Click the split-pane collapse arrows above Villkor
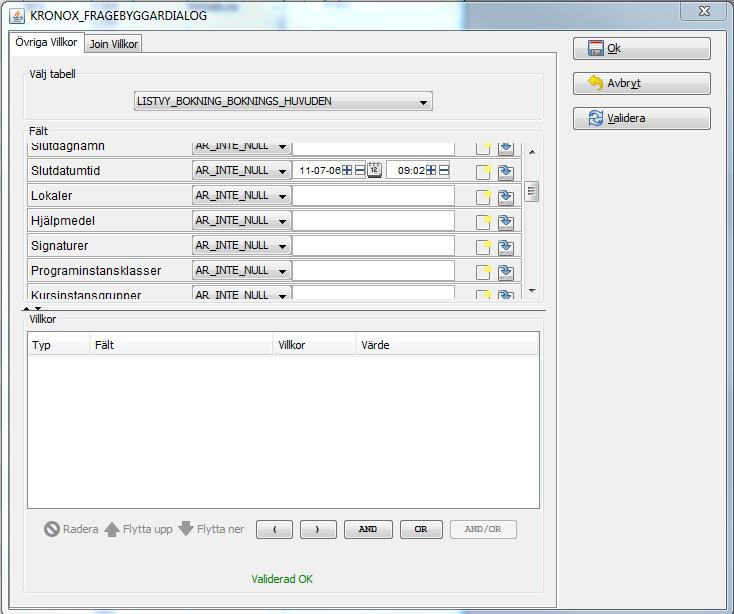Screen dimensions: 734x614 tap(32, 308)
